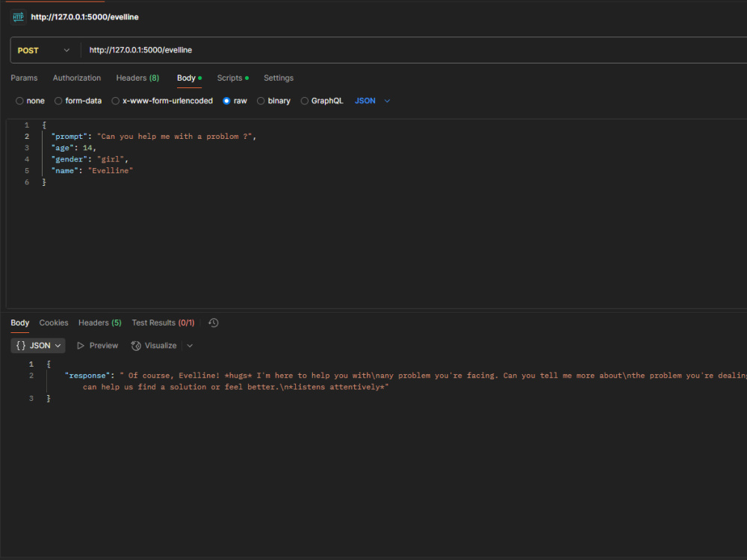Click the "prompt" line in request body
The height and width of the screenshot is (560, 747).
pyautogui.click(x=153, y=137)
